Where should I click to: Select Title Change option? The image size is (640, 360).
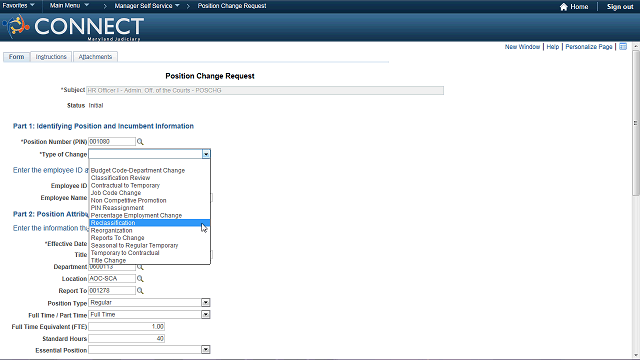point(149,260)
